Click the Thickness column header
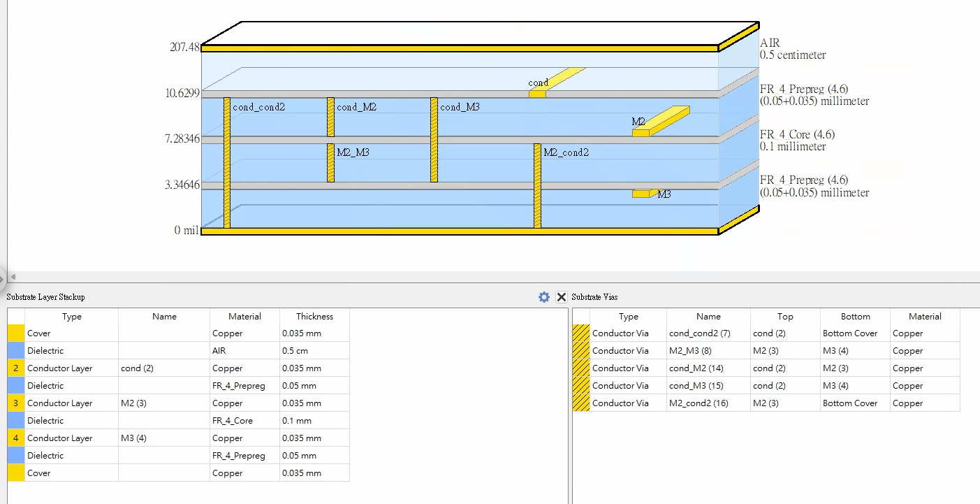 [314, 317]
